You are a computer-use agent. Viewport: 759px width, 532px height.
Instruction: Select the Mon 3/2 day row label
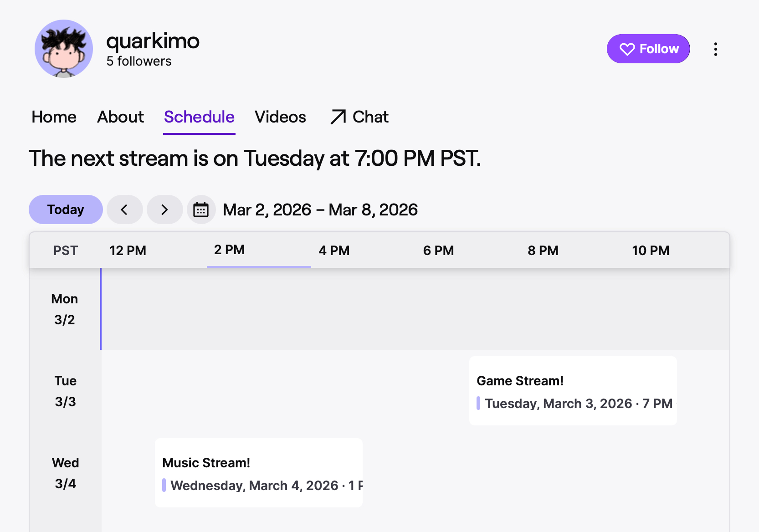(65, 309)
